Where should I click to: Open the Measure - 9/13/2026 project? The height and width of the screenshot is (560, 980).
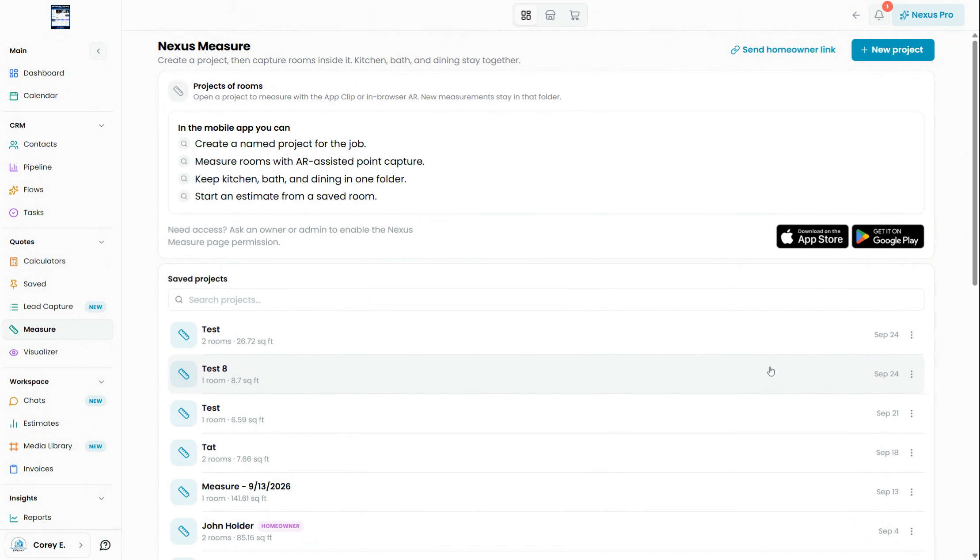546,492
